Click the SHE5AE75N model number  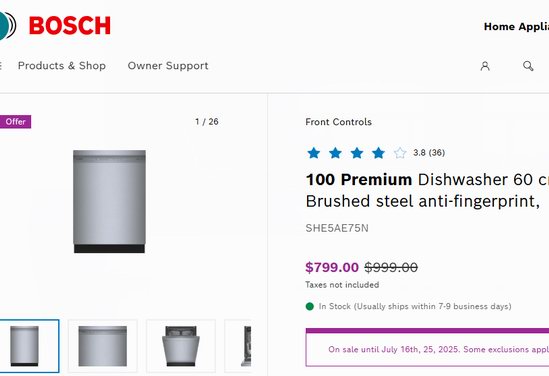click(337, 228)
